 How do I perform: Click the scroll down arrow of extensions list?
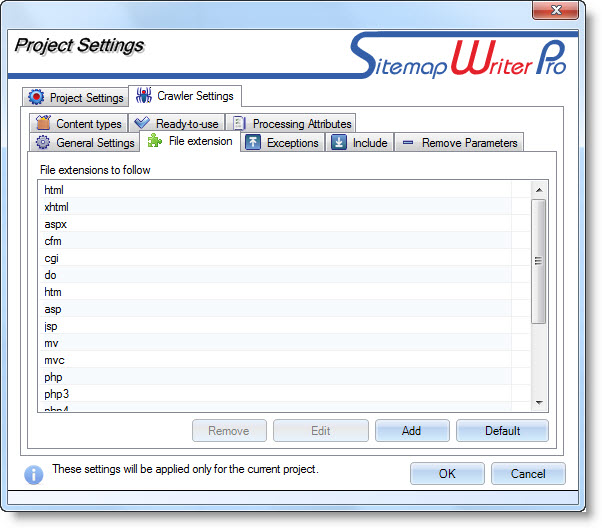[539, 402]
